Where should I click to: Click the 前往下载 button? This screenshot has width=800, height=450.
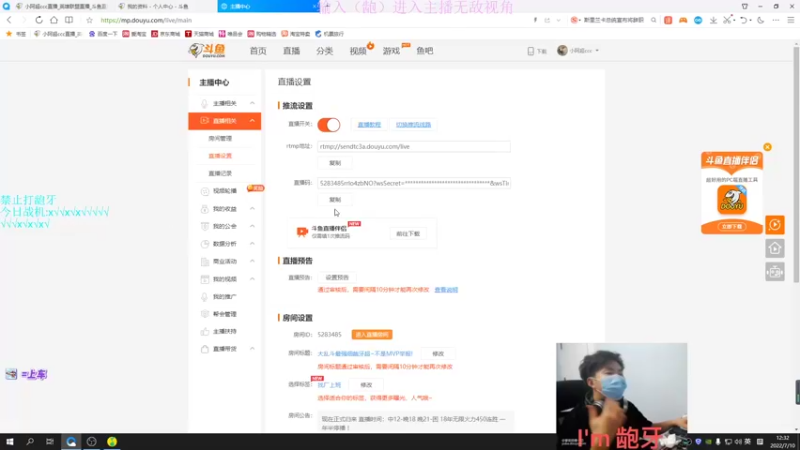point(408,234)
